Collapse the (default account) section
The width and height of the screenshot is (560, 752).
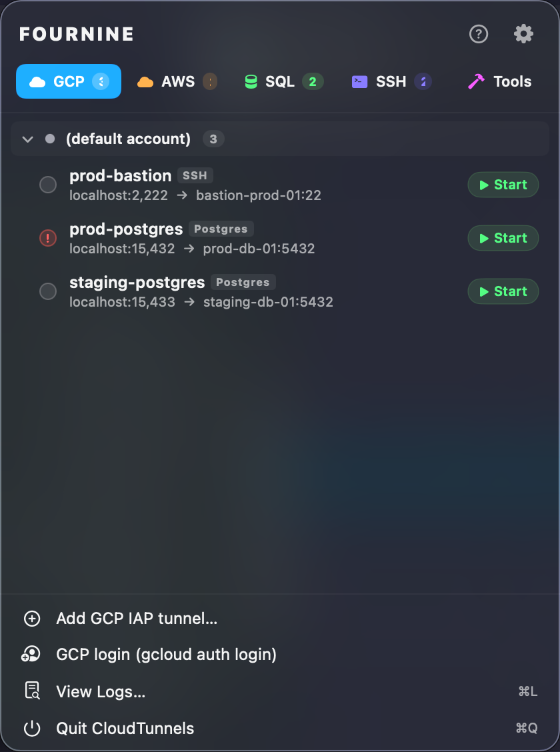[27, 139]
